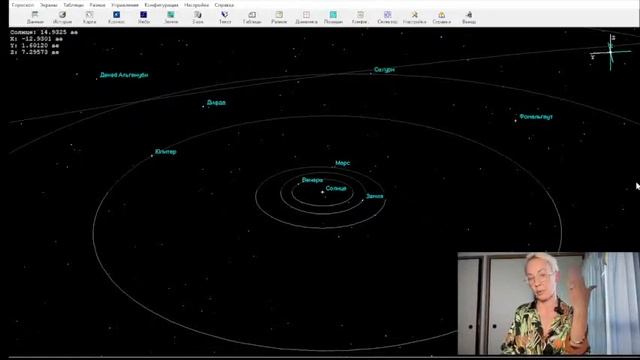
Task: Click the Фомальгаут star label
Action: [x=536, y=117]
